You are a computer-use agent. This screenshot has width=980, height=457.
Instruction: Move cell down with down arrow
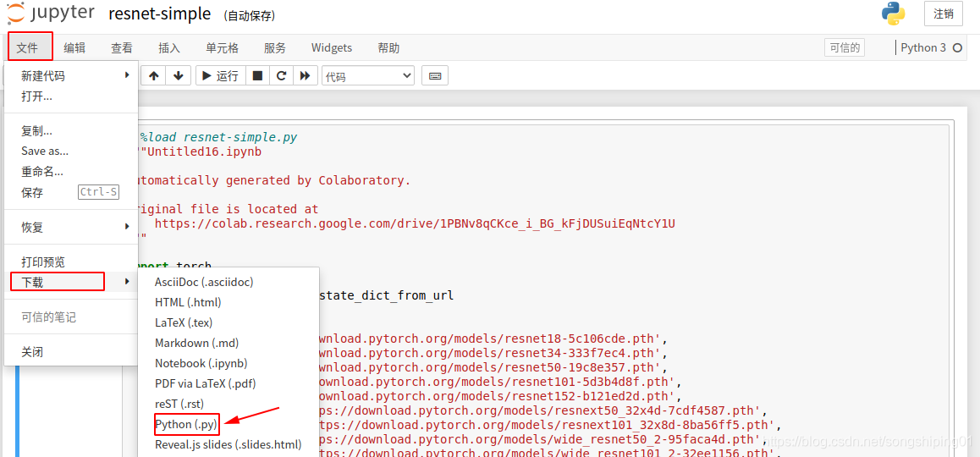(178, 75)
